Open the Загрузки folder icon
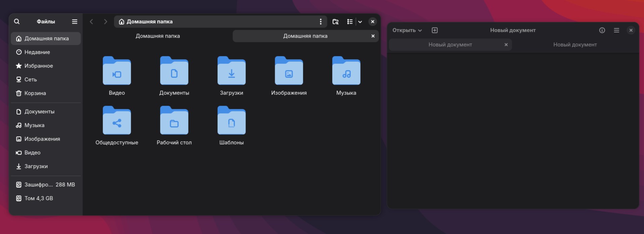The image size is (644, 234). coord(231,71)
